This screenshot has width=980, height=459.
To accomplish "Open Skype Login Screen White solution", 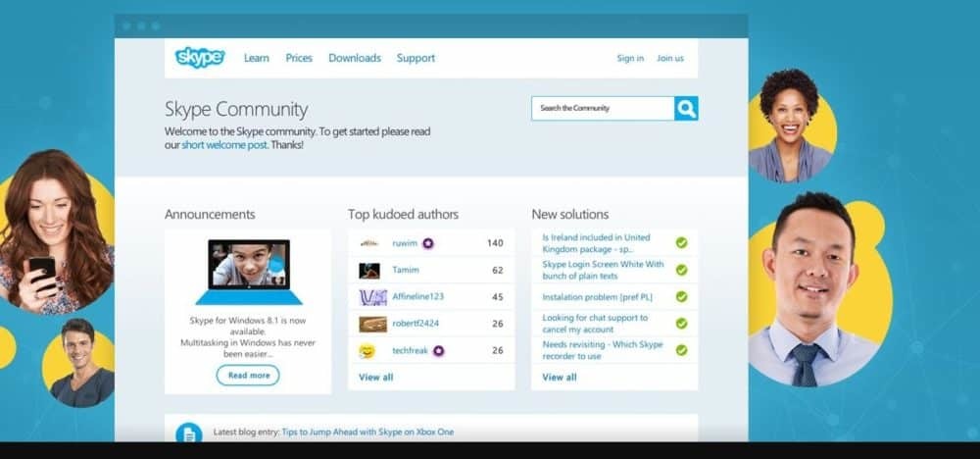I will click(603, 270).
